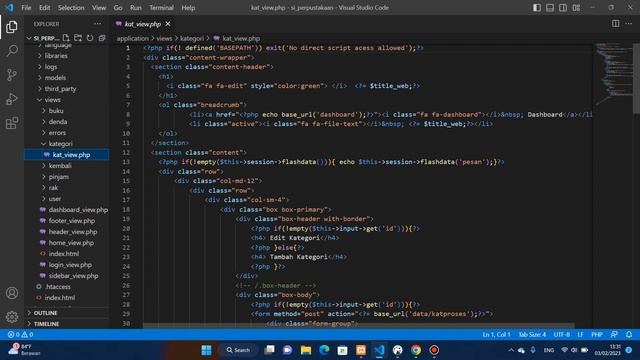Screen dimensions: 640x360
Task: Open the Extensions view
Action: click(x=12, y=123)
